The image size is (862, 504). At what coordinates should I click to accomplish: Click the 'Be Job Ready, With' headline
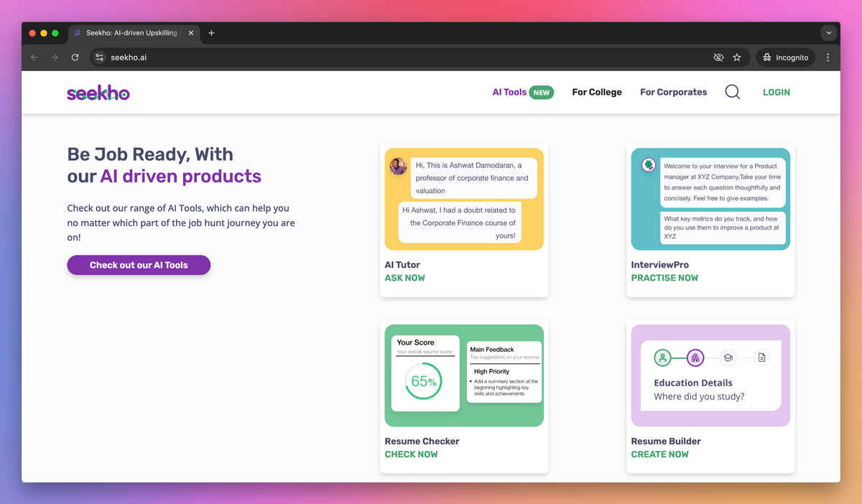click(150, 154)
